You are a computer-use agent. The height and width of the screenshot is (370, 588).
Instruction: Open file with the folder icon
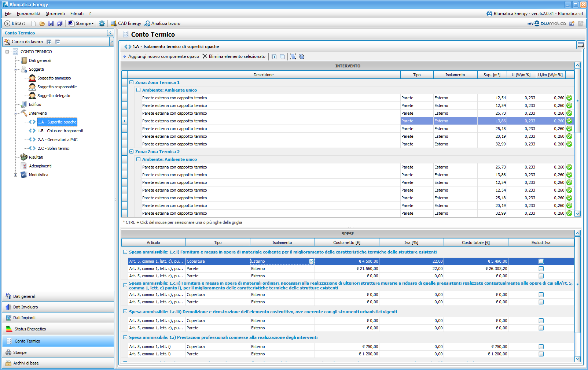point(42,23)
